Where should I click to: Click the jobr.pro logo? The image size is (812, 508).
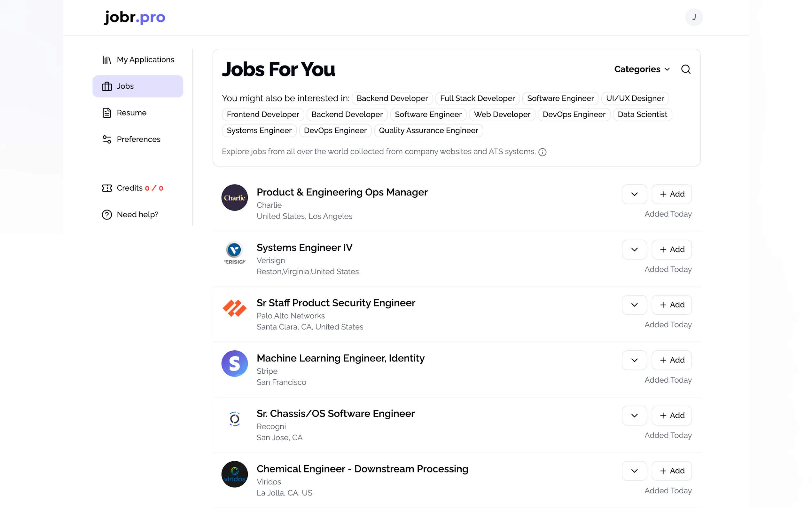[135, 17]
